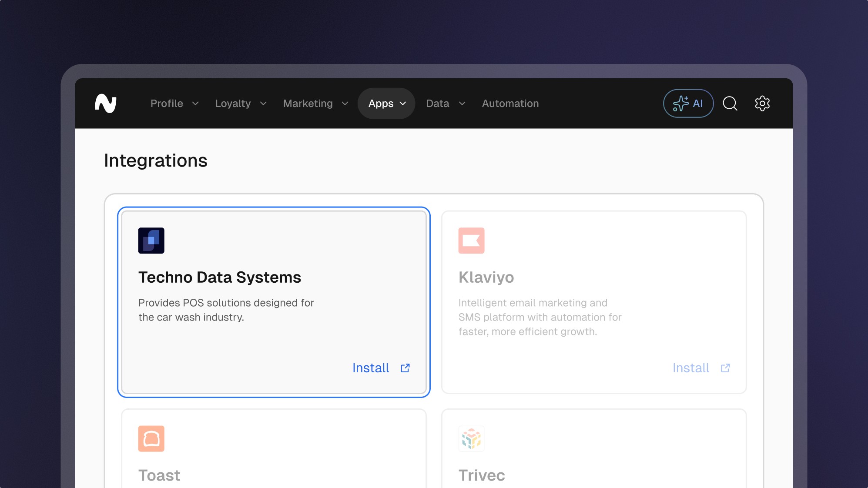Open the Apps dropdown menu
Image resolution: width=868 pixels, height=488 pixels.
pyautogui.click(x=386, y=104)
